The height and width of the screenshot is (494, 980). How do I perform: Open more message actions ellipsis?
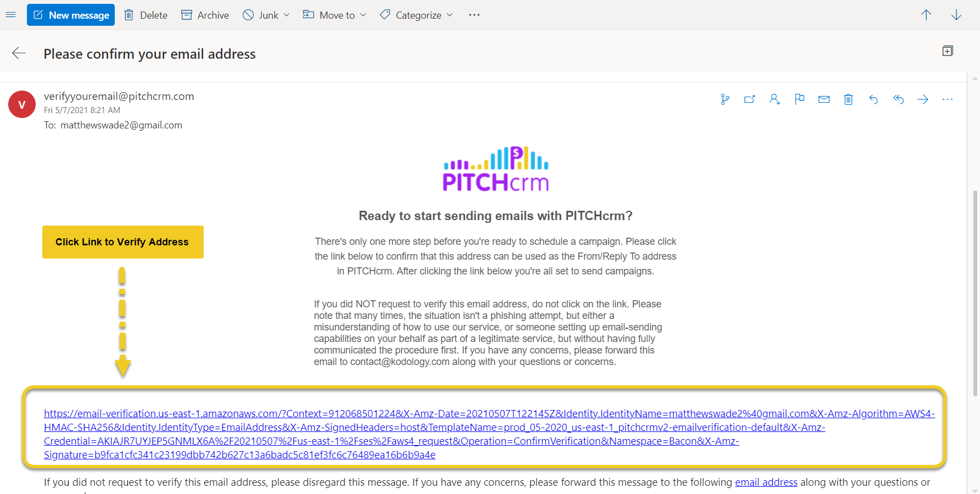tap(948, 99)
